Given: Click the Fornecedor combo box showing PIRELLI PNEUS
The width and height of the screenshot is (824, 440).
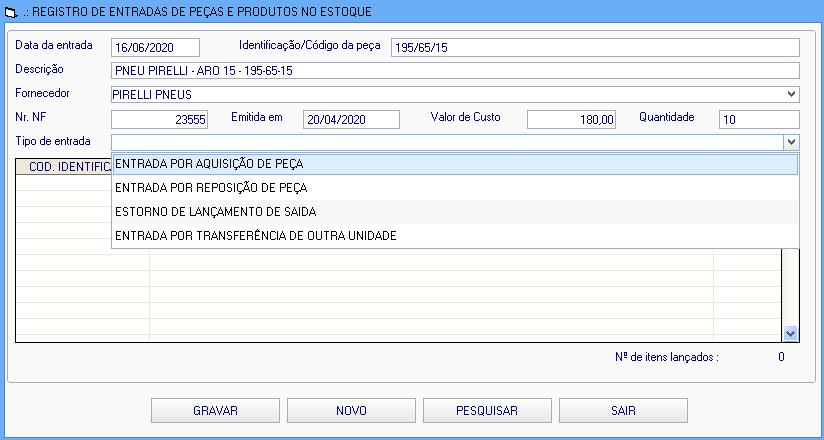Looking at the screenshot, I should 456,95.
